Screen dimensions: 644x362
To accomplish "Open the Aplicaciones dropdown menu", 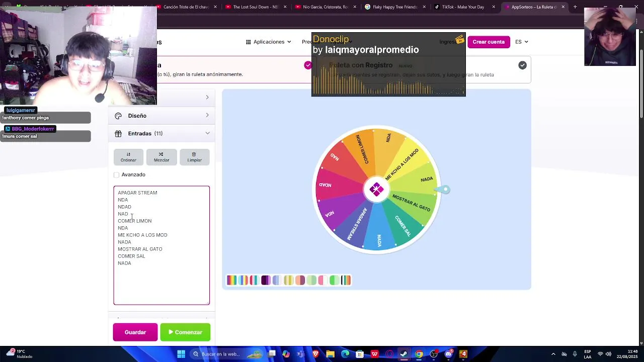I will click(269, 42).
